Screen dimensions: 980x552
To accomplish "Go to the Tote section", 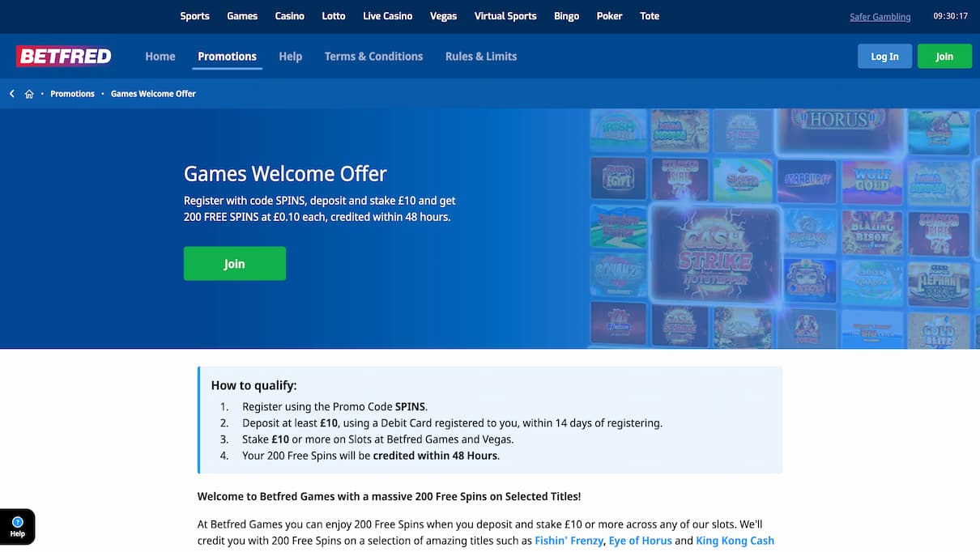I will point(650,16).
